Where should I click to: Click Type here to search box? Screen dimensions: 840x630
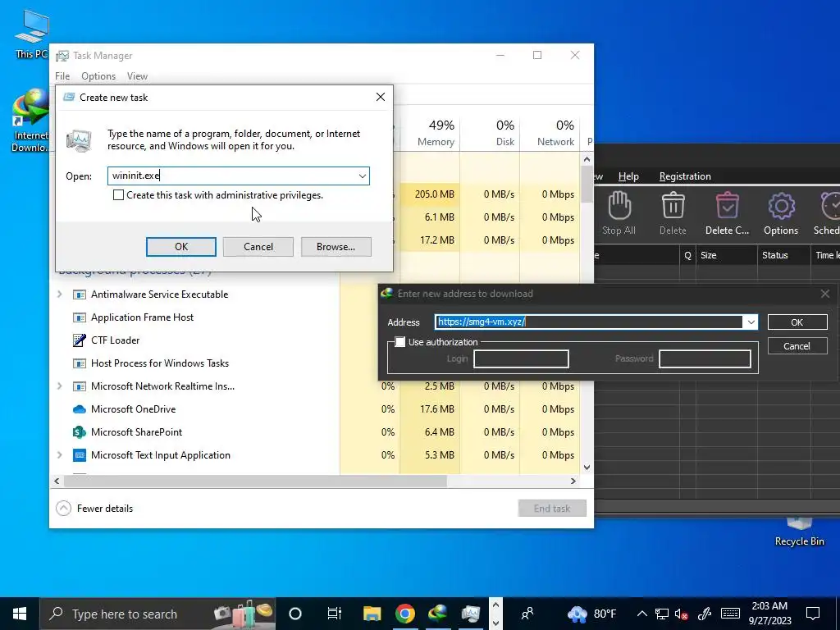point(158,614)
